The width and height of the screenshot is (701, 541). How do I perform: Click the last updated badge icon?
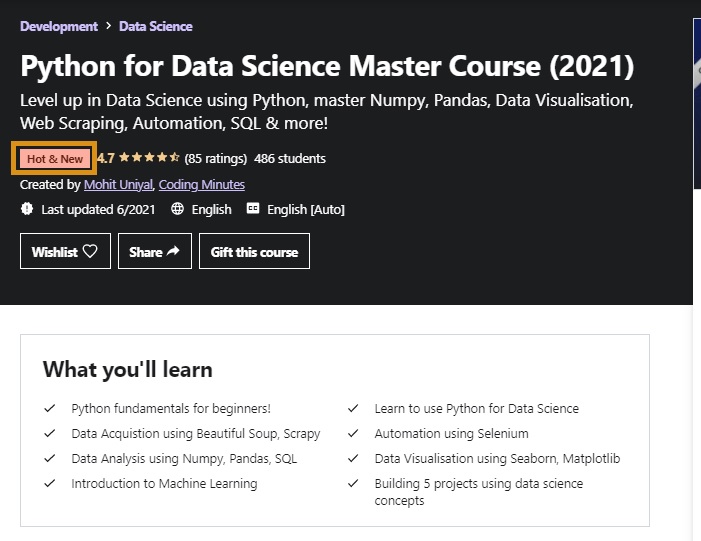(x=27, y=210)
